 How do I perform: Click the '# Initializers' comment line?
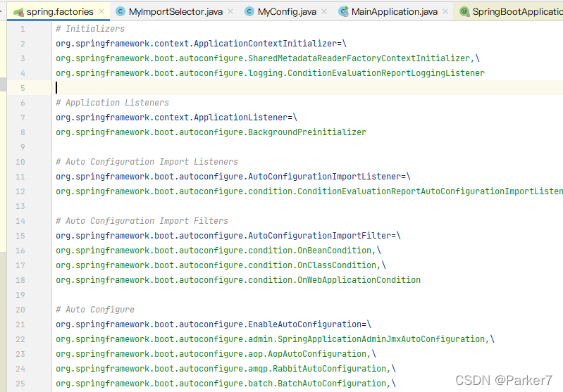coord(89,29)
